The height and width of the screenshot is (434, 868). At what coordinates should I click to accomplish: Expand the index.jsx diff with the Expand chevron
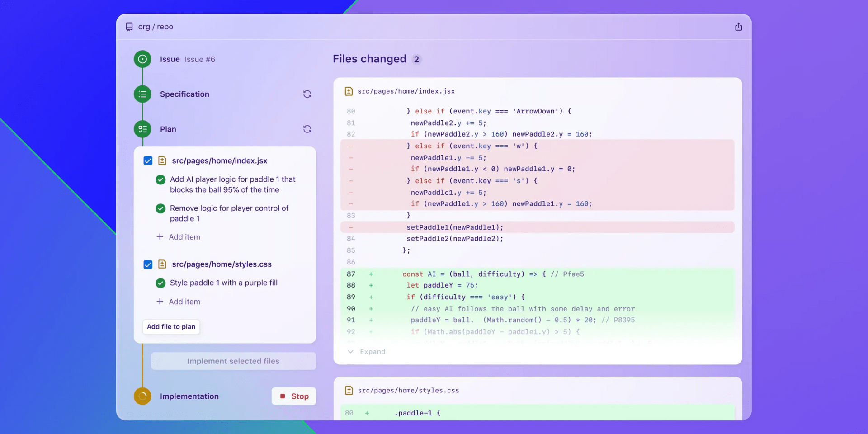[x=351, y=351]
